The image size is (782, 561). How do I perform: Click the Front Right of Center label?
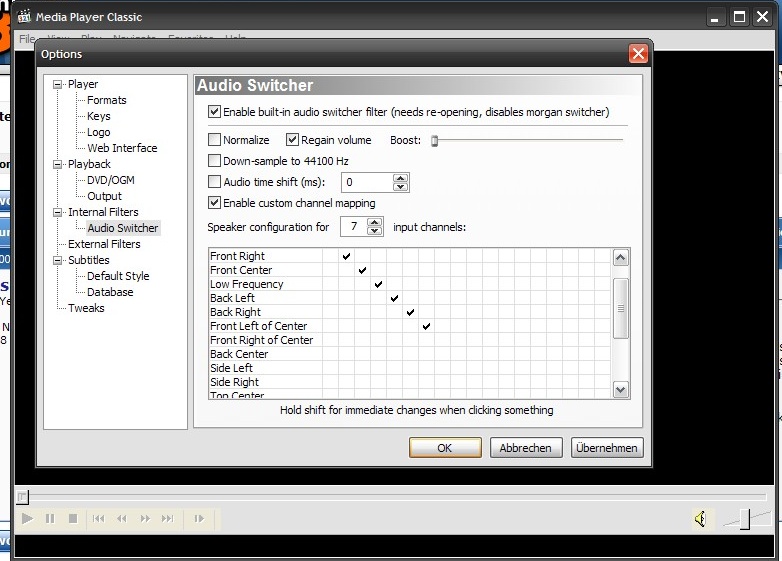pos(261,340)
